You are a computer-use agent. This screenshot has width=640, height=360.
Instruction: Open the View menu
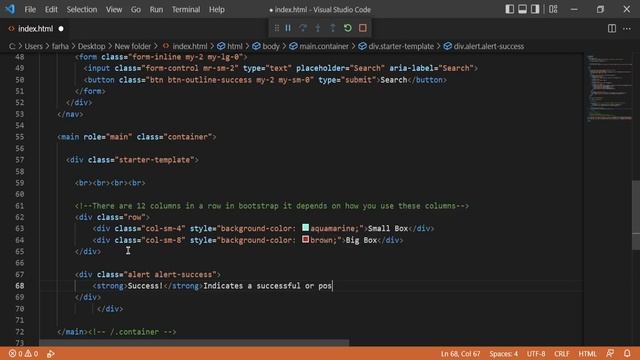pyautogui.click(x=114, y=9)
